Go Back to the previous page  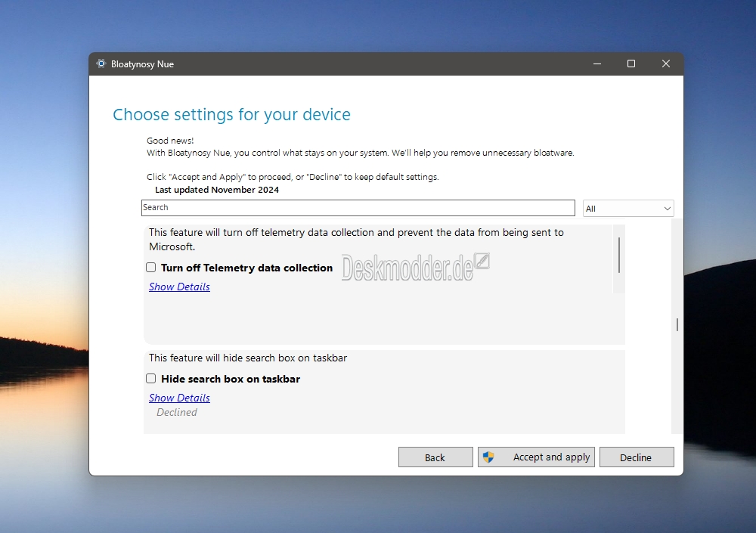435,457
